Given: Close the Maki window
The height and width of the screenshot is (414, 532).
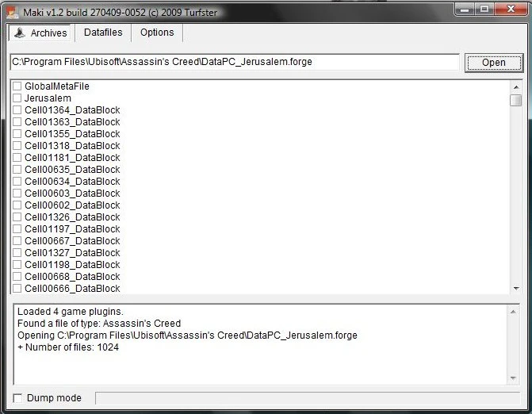Looking at the screenshot, I should point(511,10).
